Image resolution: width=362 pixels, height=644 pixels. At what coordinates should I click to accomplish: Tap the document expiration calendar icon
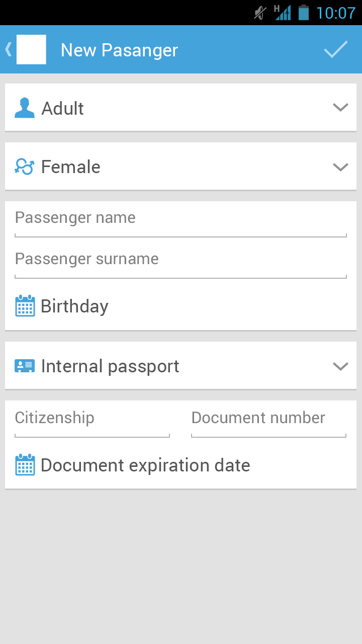(x=25, y=465)
